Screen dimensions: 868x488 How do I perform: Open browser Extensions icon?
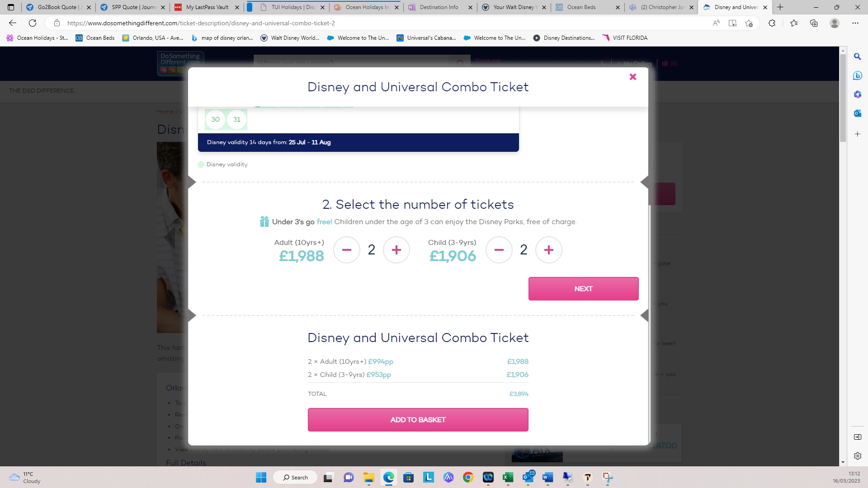[772, 23]
